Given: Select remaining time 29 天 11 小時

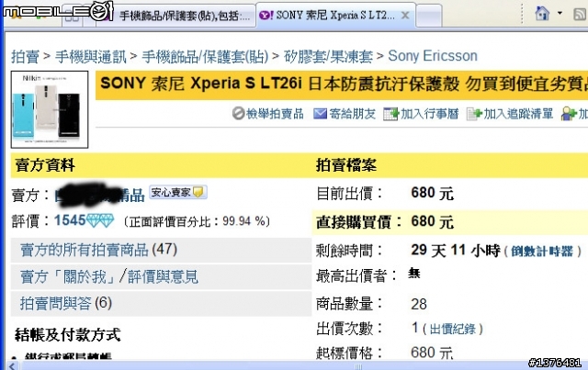Looking at the screenshot, I should (x=456, y=251).
